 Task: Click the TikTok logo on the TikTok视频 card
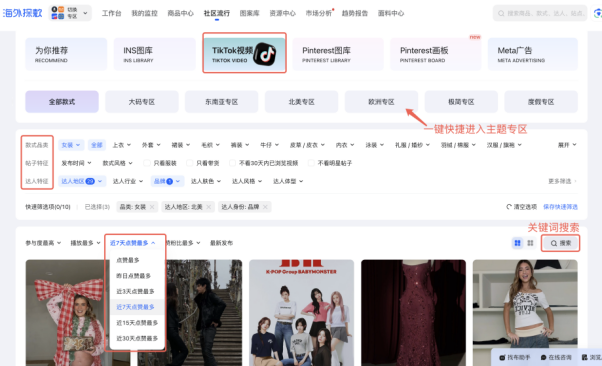point(265,54)
